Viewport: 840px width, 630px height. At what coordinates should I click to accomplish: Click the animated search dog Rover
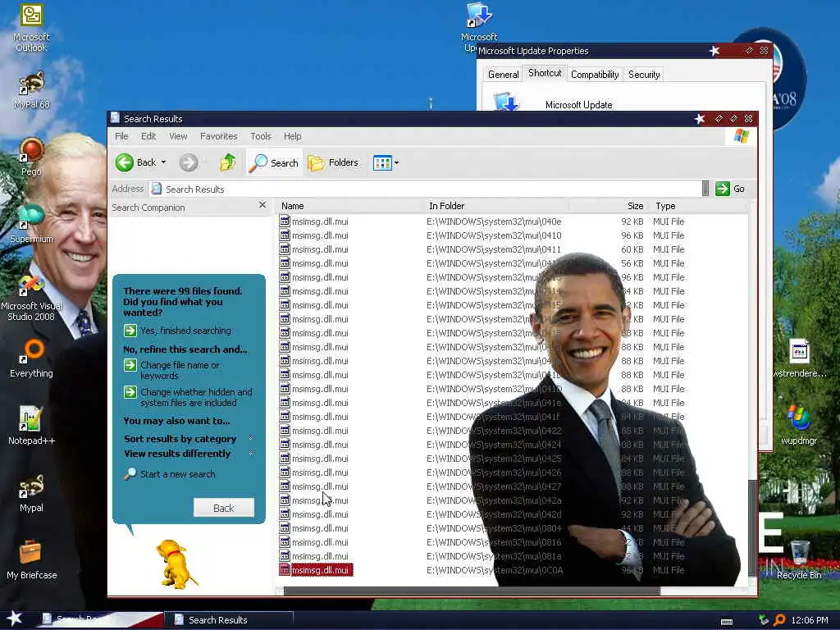pyautogui.click(x=176, y=564)
